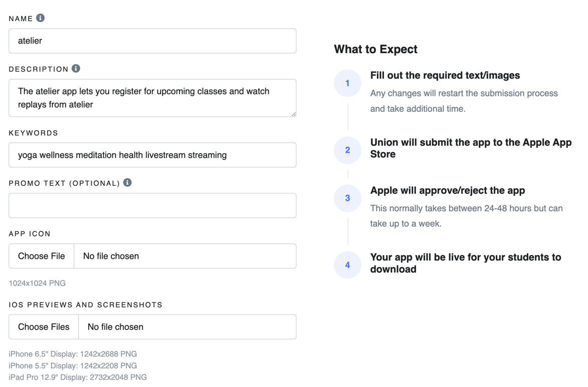The image size is (588, 387).
Task: Click 'Apple will approve/reject the app' step
Action: [x=448, y=190]
